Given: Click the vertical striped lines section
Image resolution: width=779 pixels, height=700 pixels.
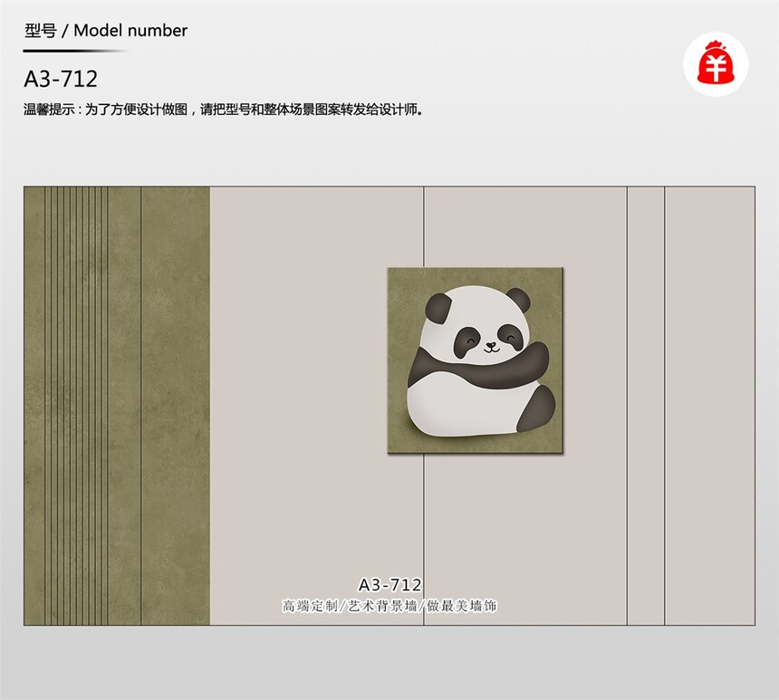Looking at the screenshot, I should (x=76, y=406).
